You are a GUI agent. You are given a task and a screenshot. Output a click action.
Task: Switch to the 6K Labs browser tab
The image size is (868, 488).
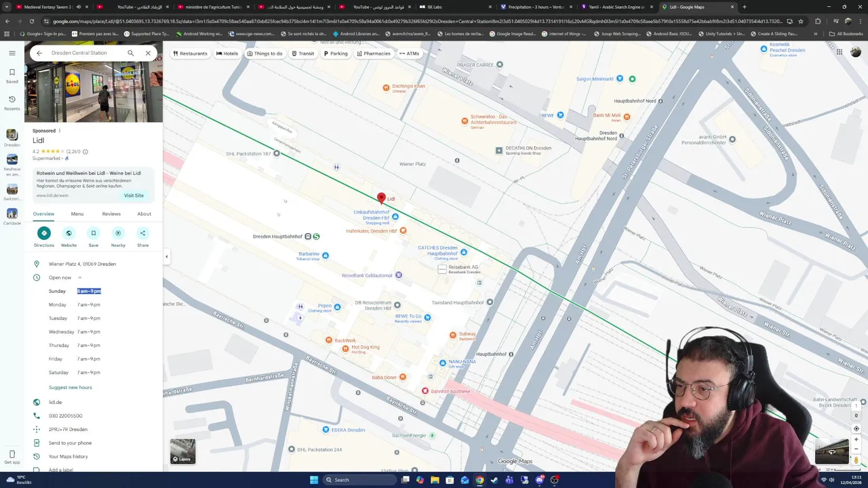(x=453, y=7)
